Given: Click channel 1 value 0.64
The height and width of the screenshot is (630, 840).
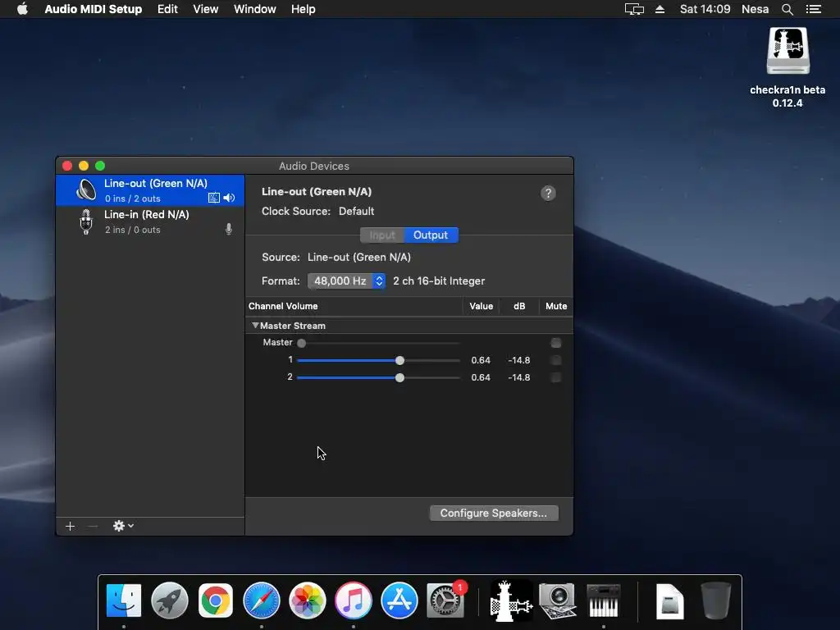Looking at the screenshot, I should point(481,360).
